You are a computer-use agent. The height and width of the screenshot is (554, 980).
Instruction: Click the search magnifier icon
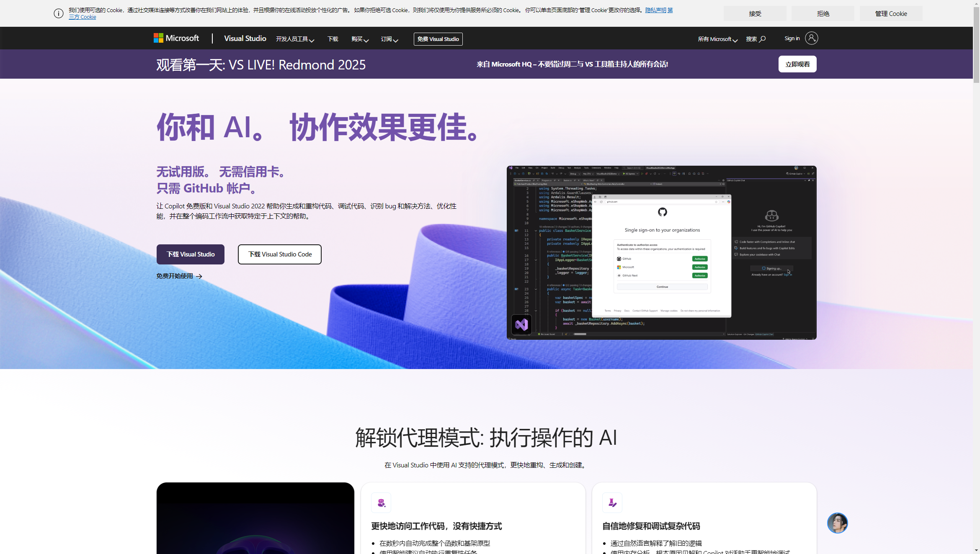pyautogui.click(x=763, y=39)
